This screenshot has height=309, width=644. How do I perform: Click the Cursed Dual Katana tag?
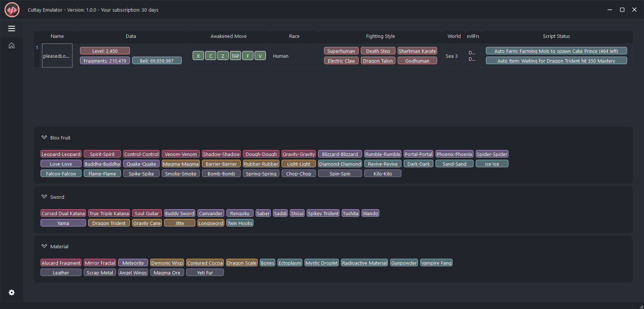63,213
